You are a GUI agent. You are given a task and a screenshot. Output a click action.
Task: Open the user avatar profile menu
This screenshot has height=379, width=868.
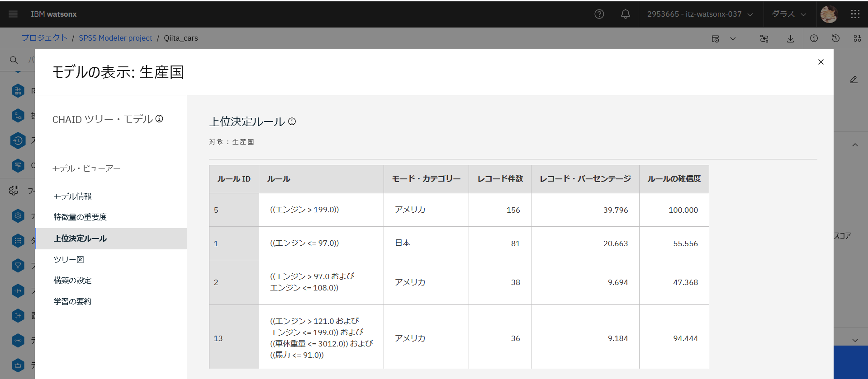click(x=829, y=14)
